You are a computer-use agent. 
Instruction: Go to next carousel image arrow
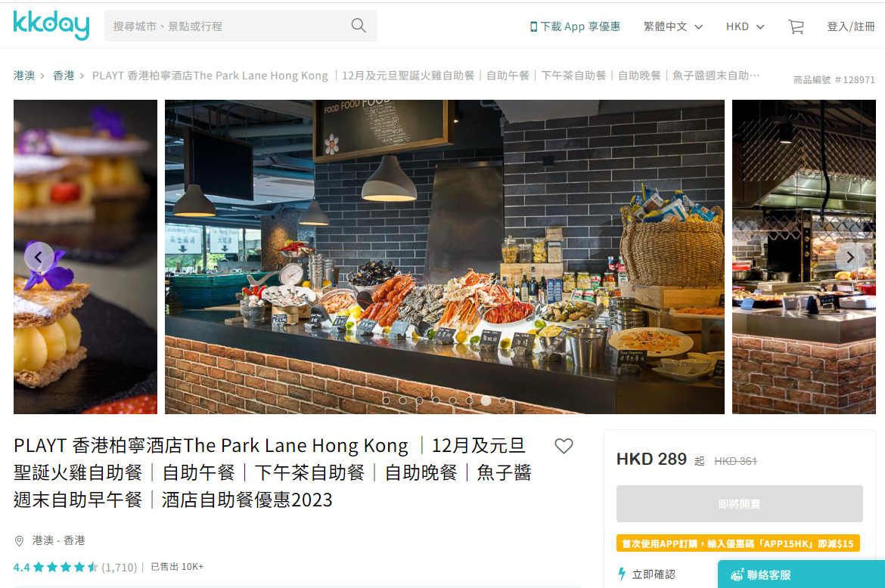(x=850, y=257)
